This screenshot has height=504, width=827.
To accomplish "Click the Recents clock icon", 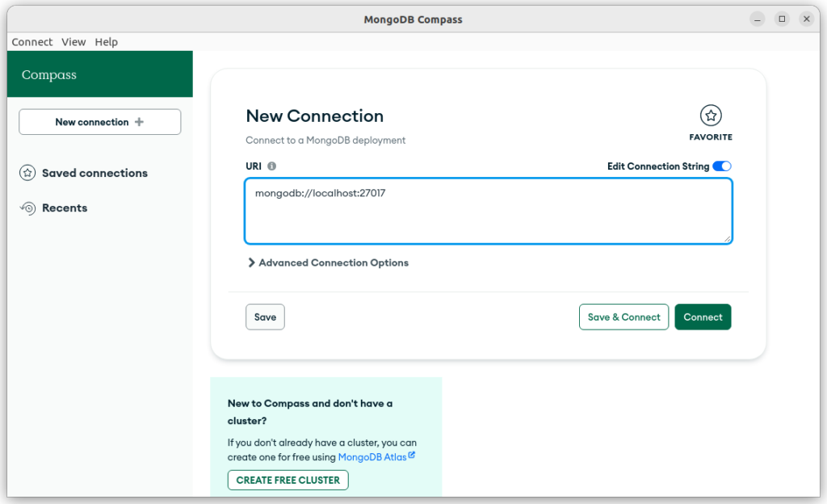I will 28,208.
